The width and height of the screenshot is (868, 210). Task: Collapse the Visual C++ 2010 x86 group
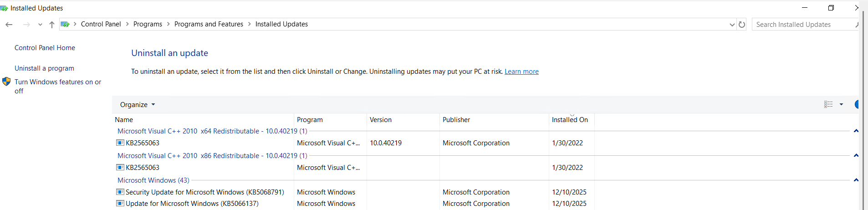(856, 155)
